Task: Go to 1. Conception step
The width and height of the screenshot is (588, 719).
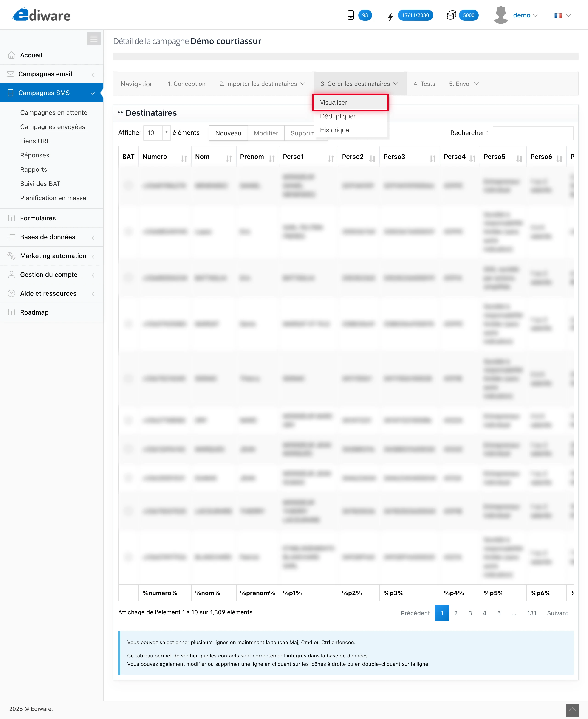Action: point(186,84)
